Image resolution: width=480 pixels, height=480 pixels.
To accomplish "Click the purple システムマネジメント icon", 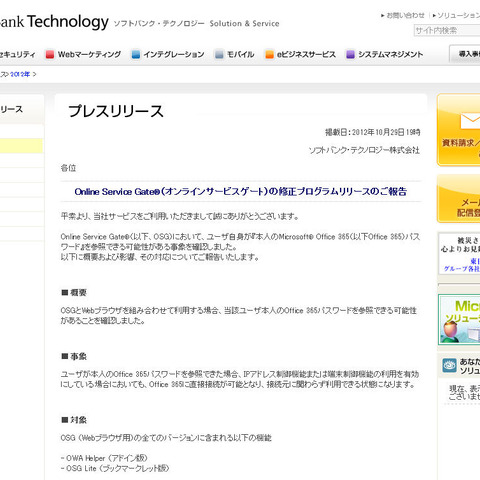I will [x=350, y=54].
